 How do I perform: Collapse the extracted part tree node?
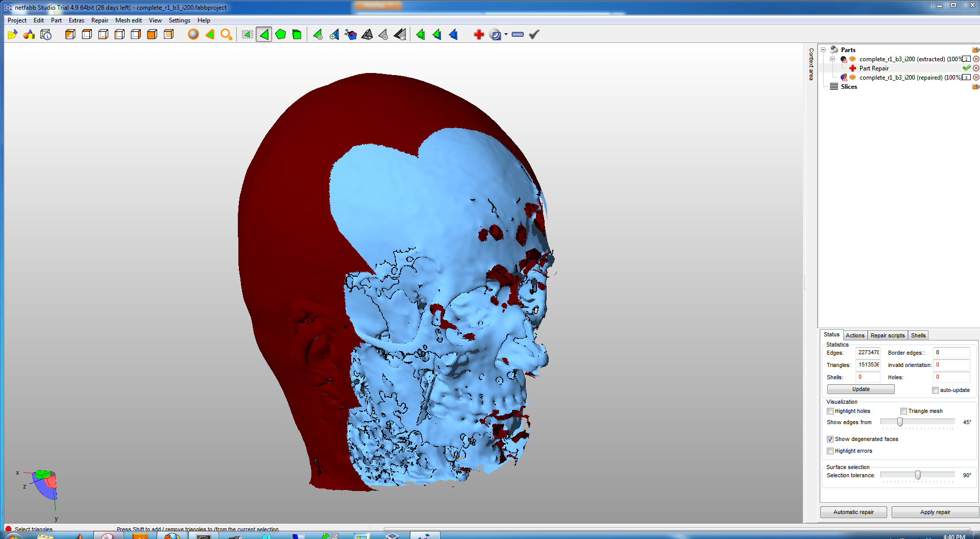coord(832,59)
